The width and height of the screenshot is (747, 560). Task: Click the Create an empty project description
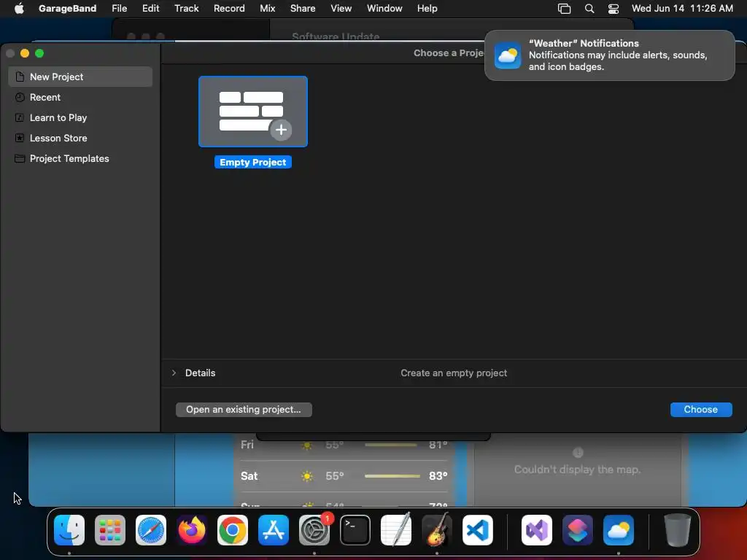coord(454,373)
